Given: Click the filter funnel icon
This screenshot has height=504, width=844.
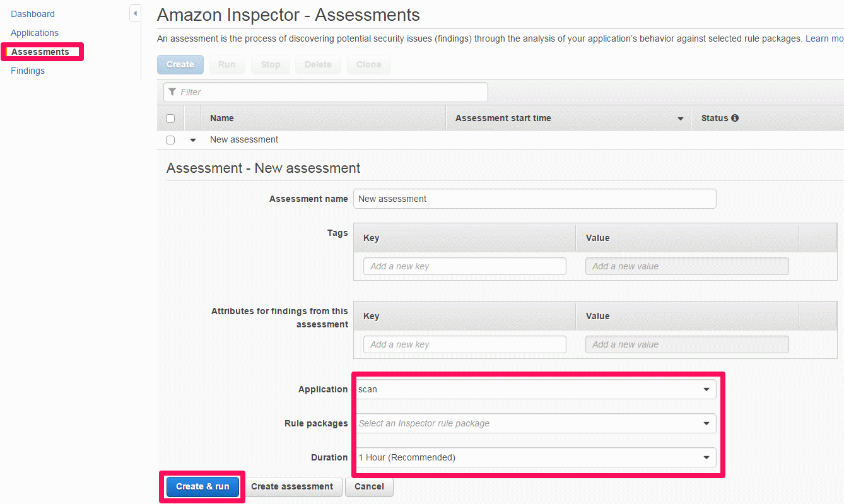Looking at the screenshot, I should click(172, 92).
